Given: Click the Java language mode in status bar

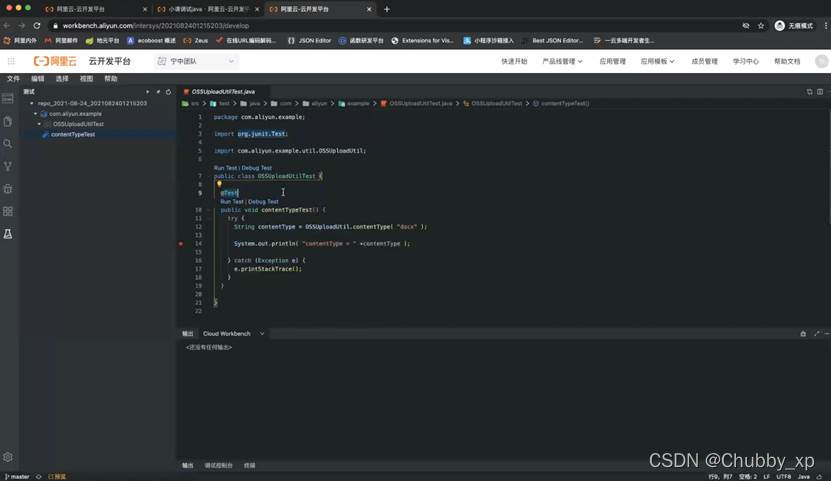Looking at the screenshot, I should [x=804, y=477].
